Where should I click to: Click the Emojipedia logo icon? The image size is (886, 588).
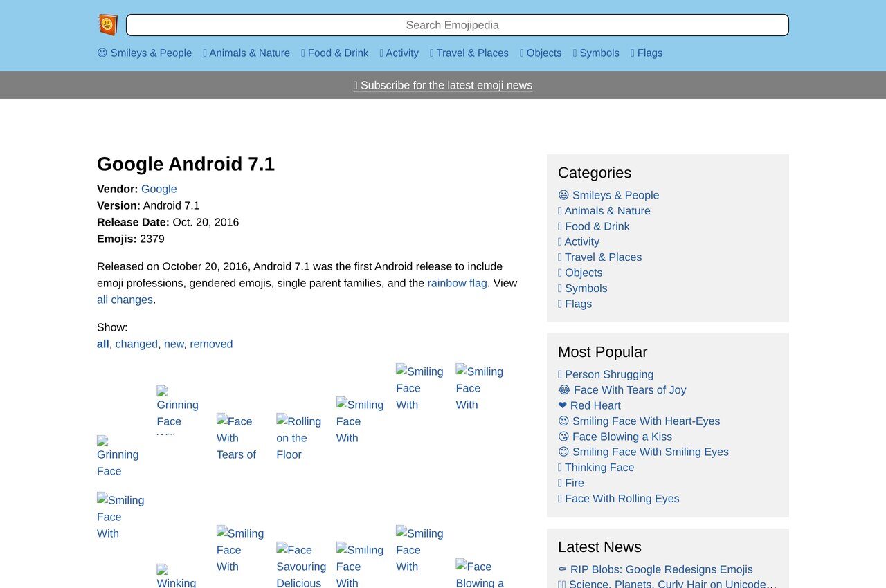108,25
